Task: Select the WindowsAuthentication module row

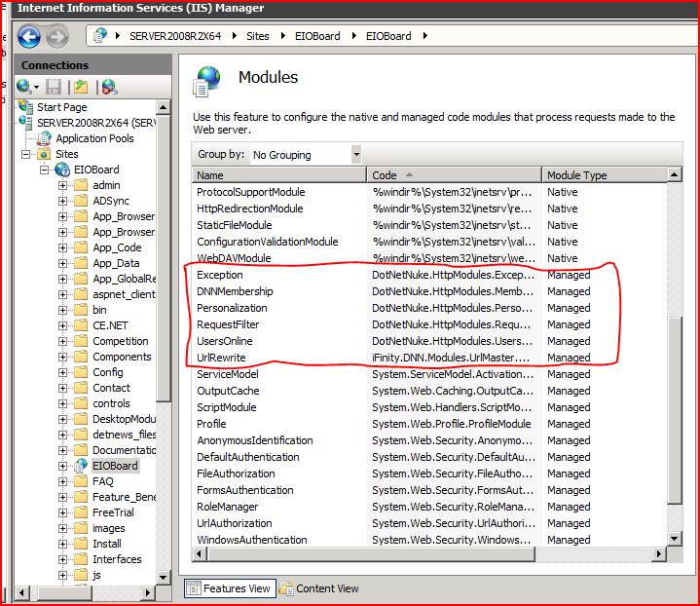Action: coord(429,540)
